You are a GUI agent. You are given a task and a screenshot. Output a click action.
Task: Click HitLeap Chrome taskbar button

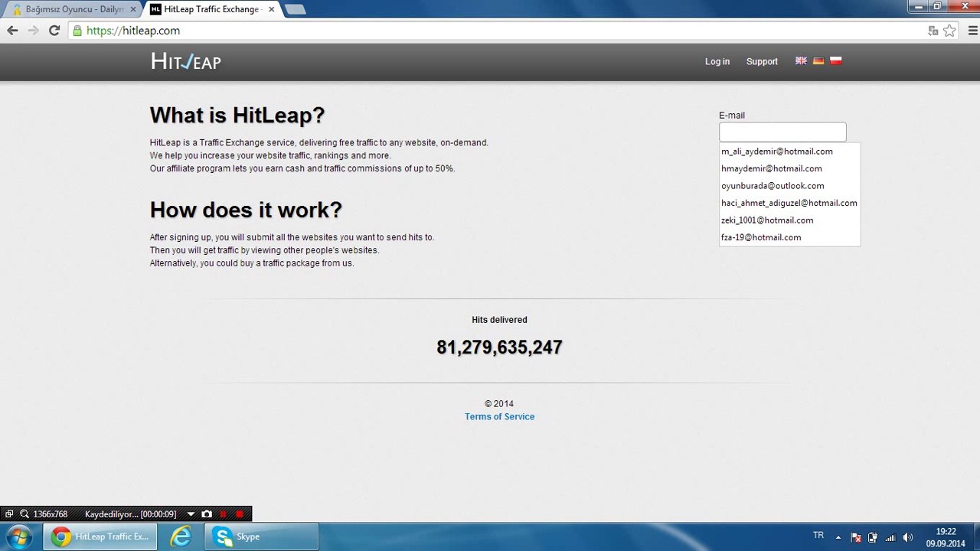(100, 536)
